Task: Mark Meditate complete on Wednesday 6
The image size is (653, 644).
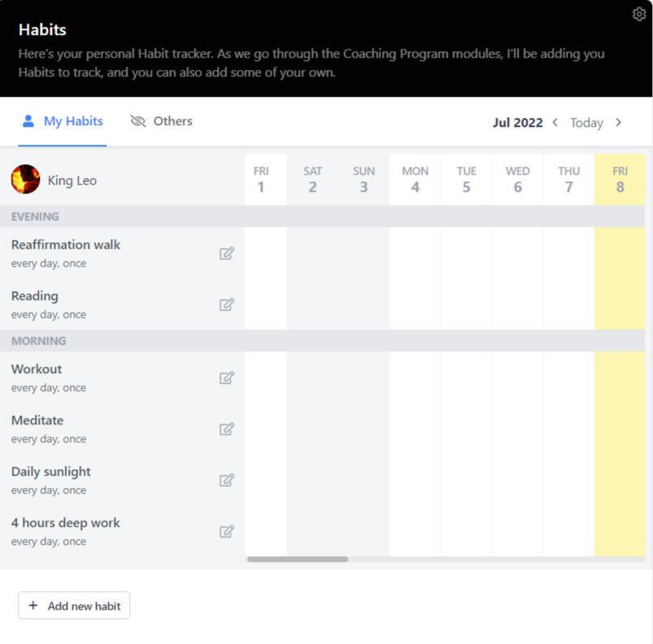Action: (x=517, y=429)
